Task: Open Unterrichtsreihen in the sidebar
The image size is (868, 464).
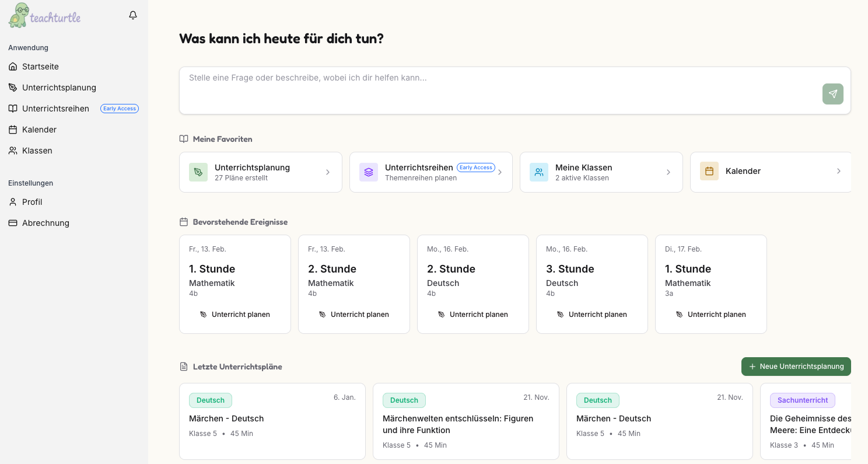Action: point(73,109)
